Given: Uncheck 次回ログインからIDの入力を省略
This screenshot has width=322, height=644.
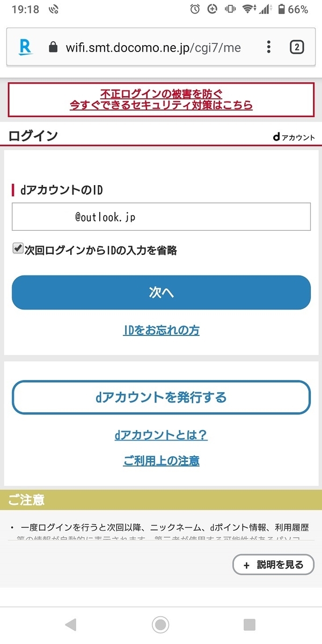Looking at the screenshot, I should click(17, 247).
